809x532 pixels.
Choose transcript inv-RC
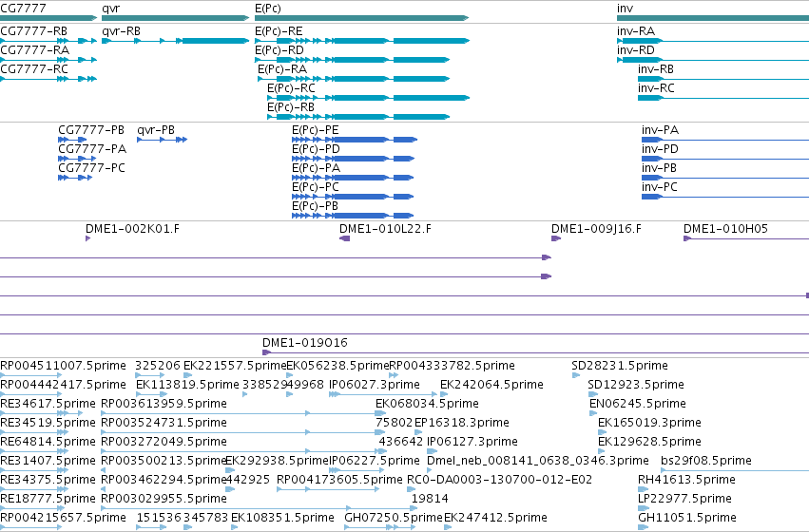656,88
